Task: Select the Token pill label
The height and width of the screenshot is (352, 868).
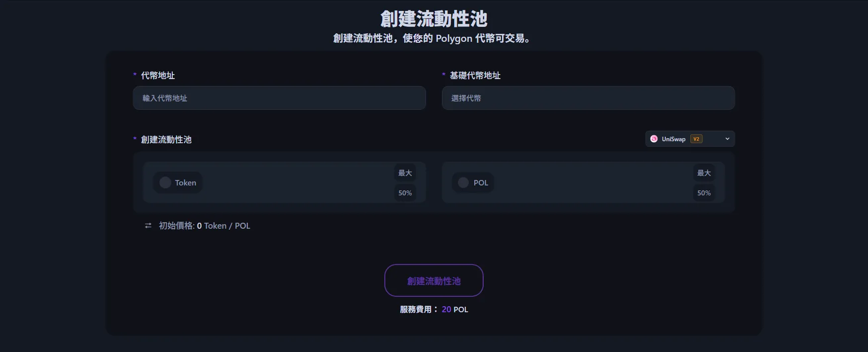Action: click(185, 183)
